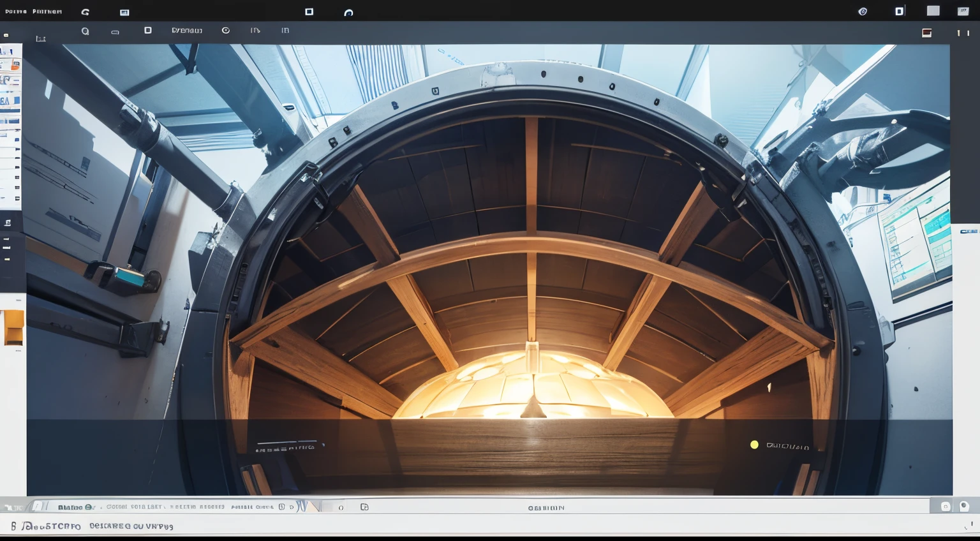This screenshot has height=541, width=980.
Task: Click the plain gray square button in title bar
Action: [x=933, y=11]
